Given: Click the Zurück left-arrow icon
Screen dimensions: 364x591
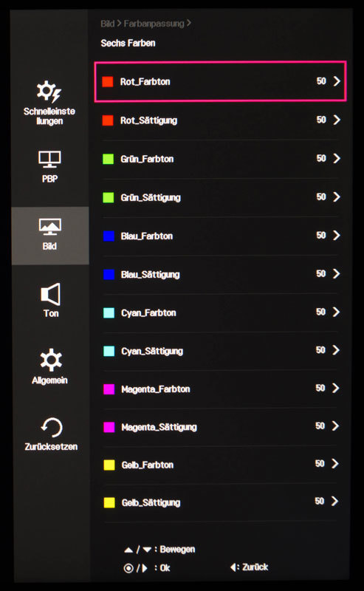Looking at the screenshot, I should tap(234, 567).
